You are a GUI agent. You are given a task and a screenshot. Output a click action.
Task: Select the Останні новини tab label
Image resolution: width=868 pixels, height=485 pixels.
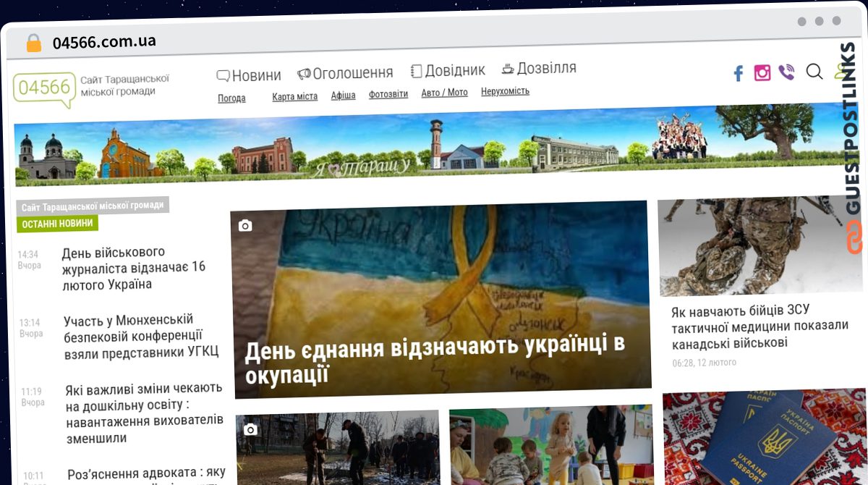click(57, 224)
